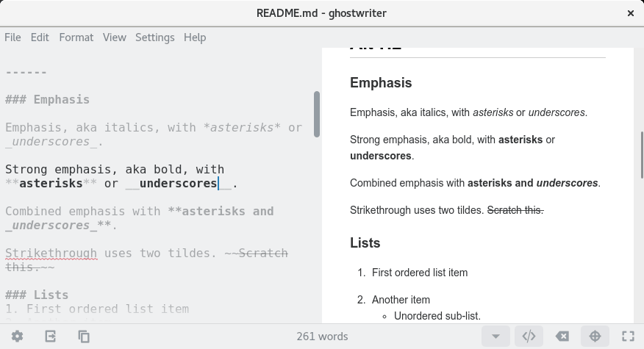This screenshot has height=349, width=644.
Task: Enter full screen mode icon
Action: (628, 337)
